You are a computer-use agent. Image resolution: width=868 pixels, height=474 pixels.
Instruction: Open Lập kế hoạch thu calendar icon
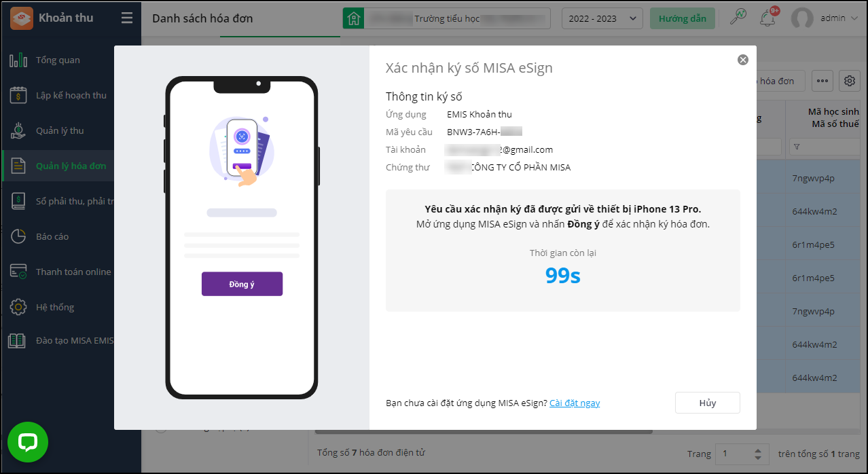(18, 96)
